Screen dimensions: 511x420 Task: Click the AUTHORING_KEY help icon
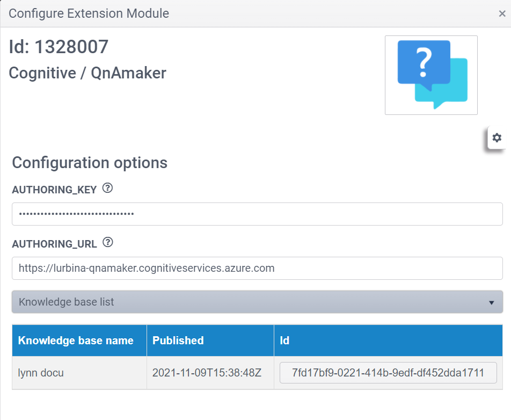[x=107, y=188]
